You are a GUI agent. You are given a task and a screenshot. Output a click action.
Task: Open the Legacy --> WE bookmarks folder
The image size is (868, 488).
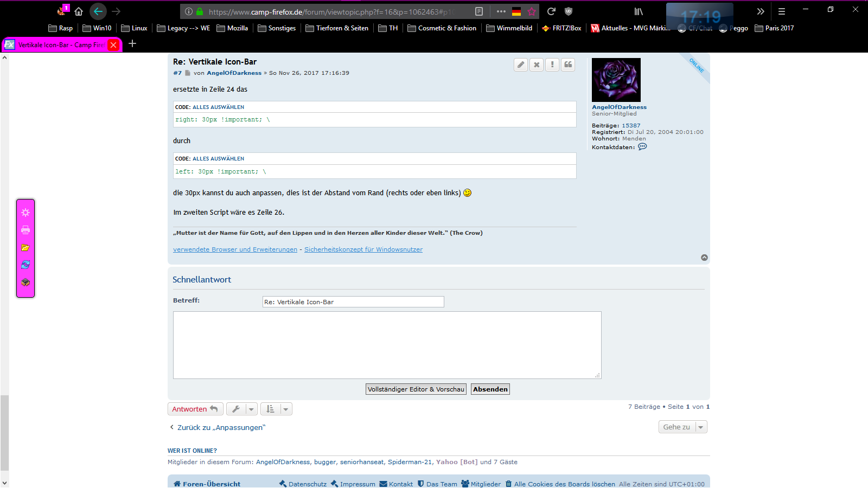tap(183, 28)
